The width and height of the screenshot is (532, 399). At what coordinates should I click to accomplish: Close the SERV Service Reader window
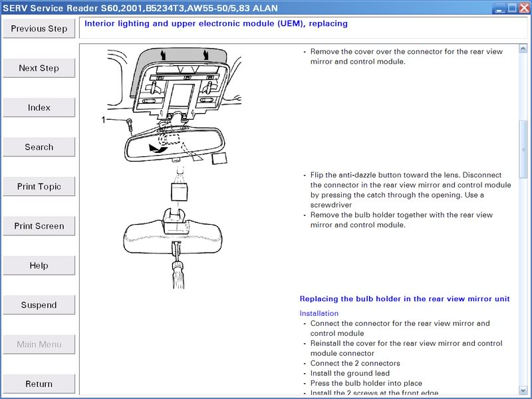tap(524, 8)
